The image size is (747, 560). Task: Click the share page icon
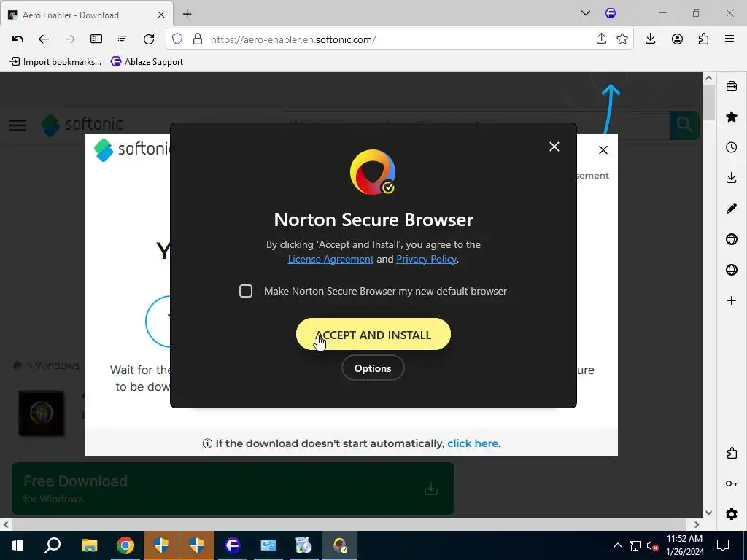[601, 39]
